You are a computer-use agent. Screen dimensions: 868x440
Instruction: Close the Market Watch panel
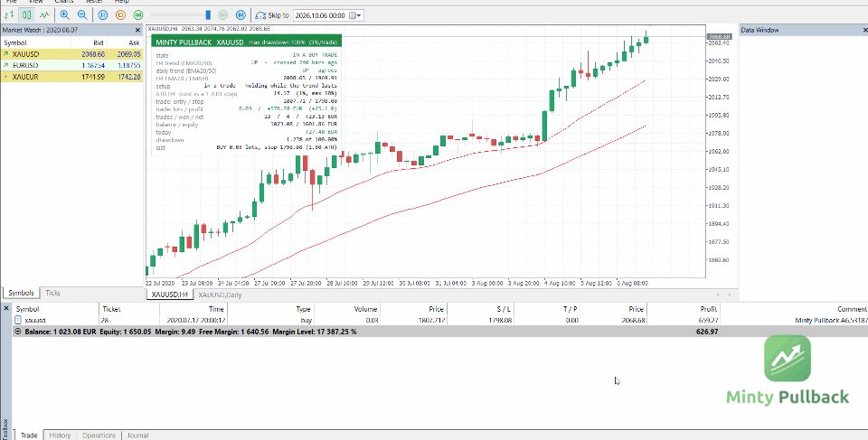point(137,31)
